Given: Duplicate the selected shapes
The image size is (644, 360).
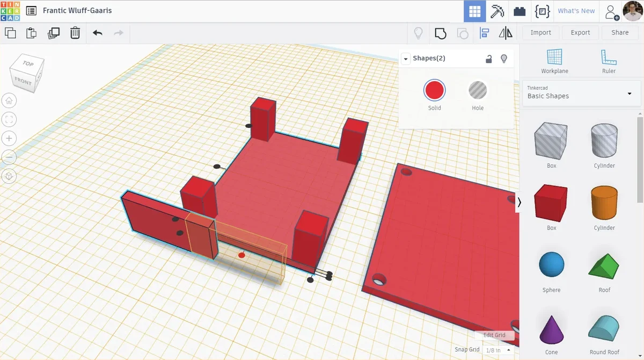Looking at the screenshot, I should (54, 33).
